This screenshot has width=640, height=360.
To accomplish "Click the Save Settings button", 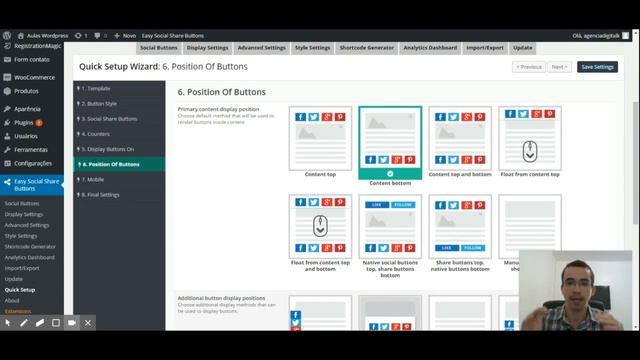I will [x=597, y=67].
